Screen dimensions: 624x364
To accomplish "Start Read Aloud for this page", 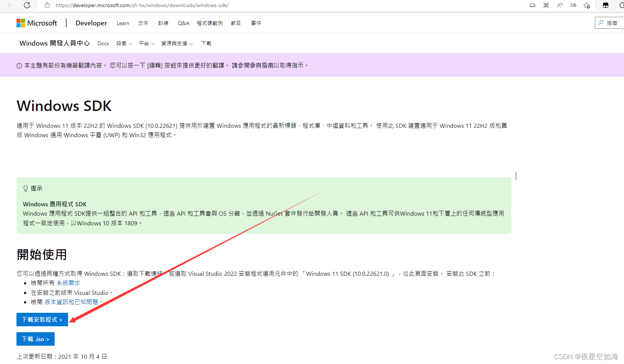I will pyautogui.click(x=559, y=5).
